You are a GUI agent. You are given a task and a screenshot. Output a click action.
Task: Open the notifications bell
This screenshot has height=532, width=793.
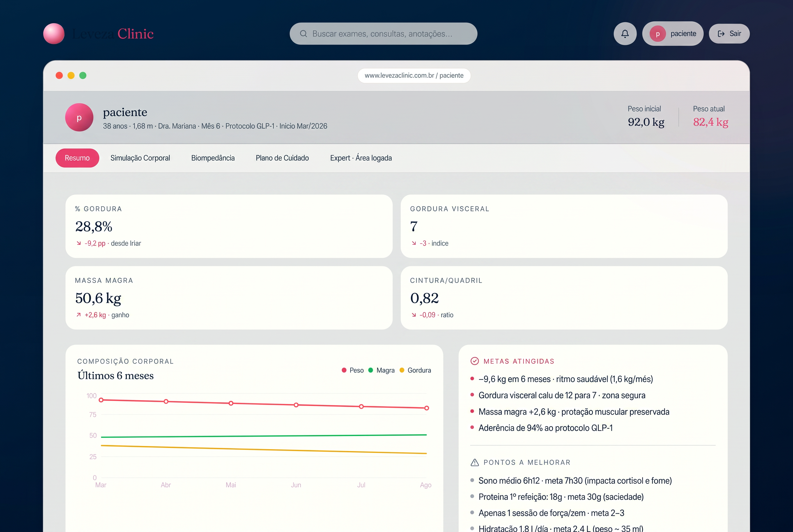tap(625, 34)
